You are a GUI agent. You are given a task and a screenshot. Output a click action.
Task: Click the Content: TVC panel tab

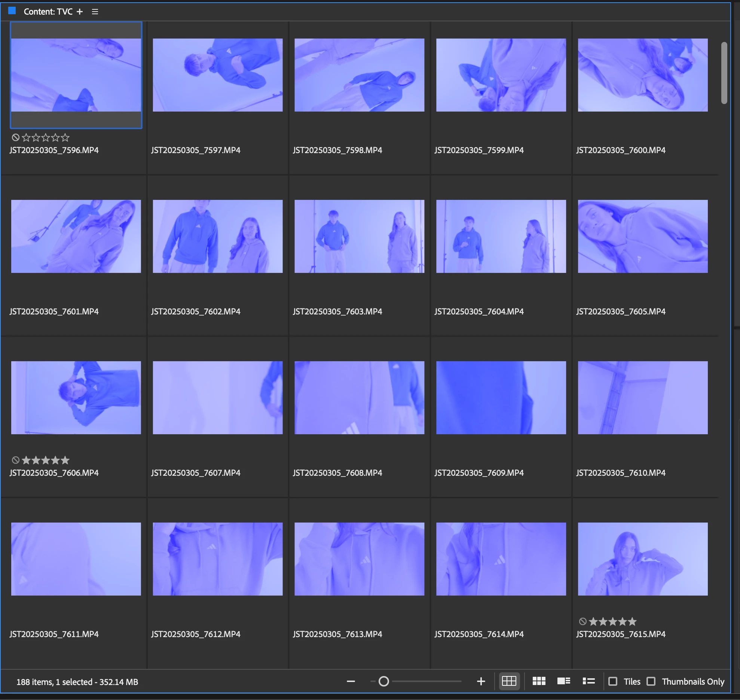(48, 12)
